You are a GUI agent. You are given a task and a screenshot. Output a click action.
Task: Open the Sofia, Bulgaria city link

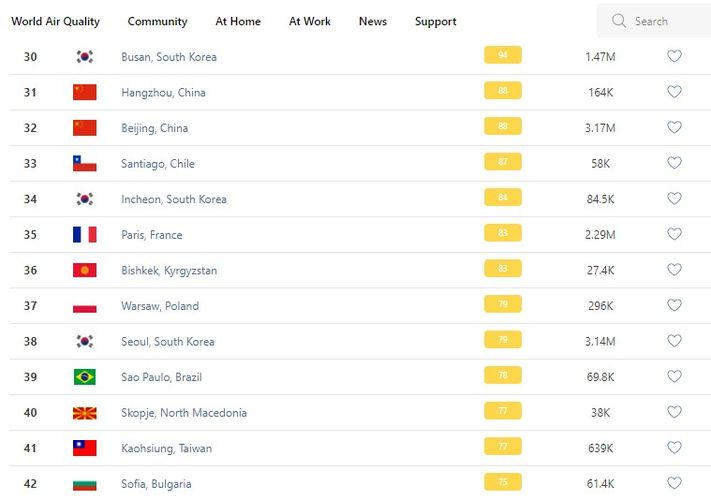(x=156, y=484)
